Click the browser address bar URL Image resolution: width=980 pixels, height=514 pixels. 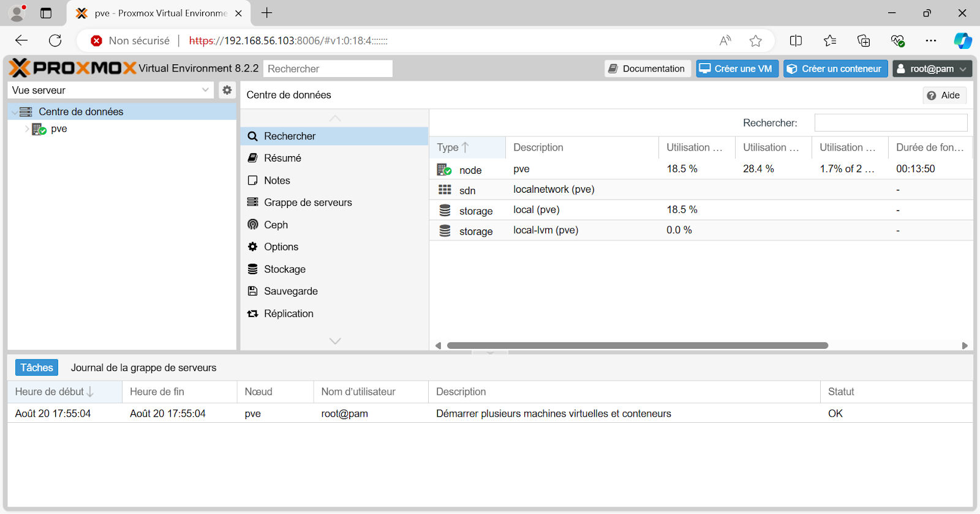[288, 41]
